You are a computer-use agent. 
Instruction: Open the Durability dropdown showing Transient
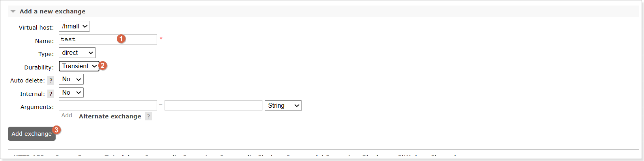tap(79, 66)
